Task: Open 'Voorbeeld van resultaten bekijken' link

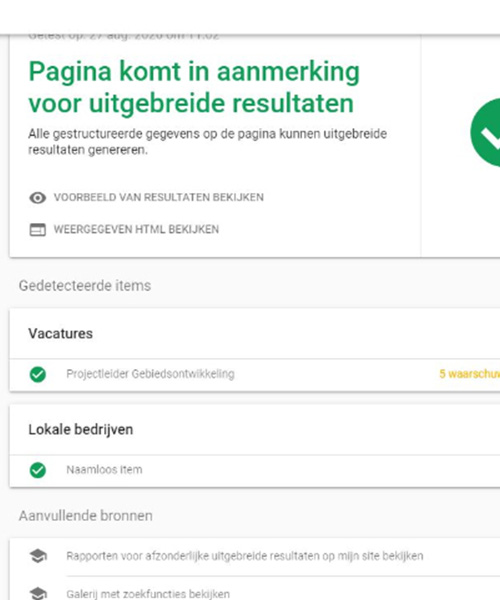Action: click(x=158, y=197)
